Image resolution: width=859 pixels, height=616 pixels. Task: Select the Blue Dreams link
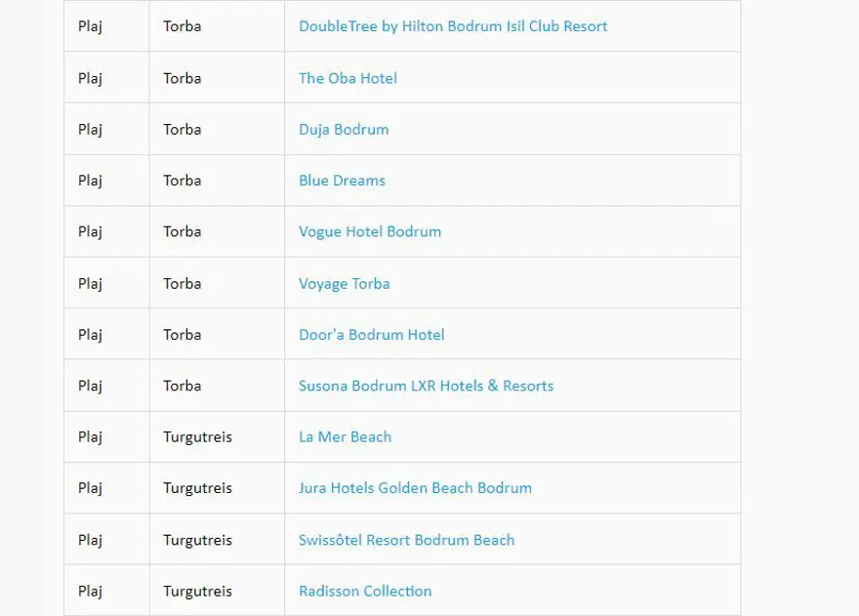click(342, 181)
